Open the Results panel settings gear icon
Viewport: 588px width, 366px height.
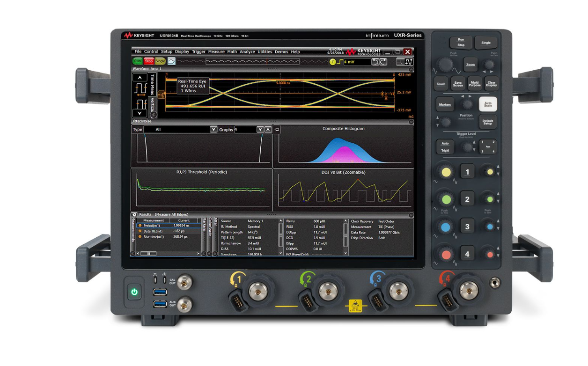click(x=135, y=215)
